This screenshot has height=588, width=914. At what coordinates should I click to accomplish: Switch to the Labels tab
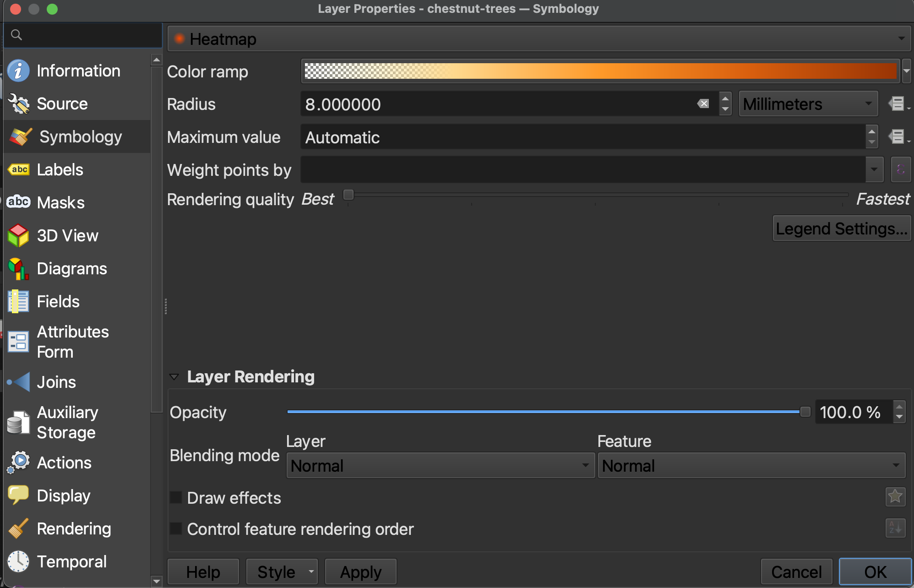pyautogui.click(x=60, y=169)
